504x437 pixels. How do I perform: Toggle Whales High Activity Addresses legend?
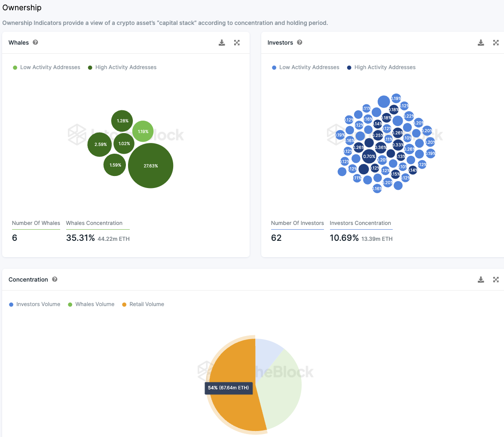pos(122,67)
